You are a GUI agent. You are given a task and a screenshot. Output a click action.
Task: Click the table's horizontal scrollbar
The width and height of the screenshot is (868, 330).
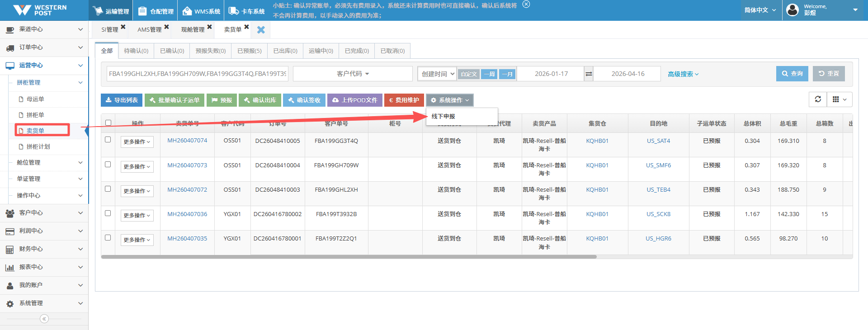point(348,257)
